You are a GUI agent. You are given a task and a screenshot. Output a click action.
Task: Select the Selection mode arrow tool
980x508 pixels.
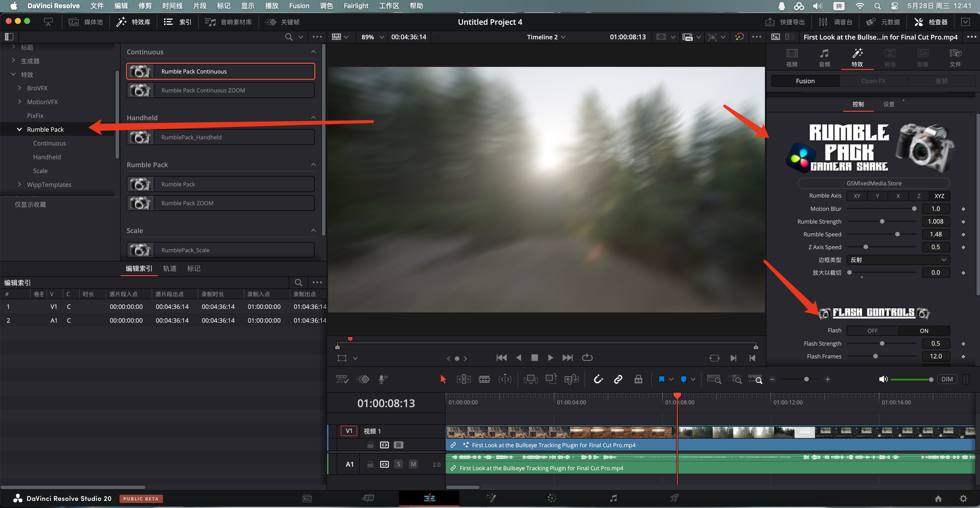pos(443,379)
